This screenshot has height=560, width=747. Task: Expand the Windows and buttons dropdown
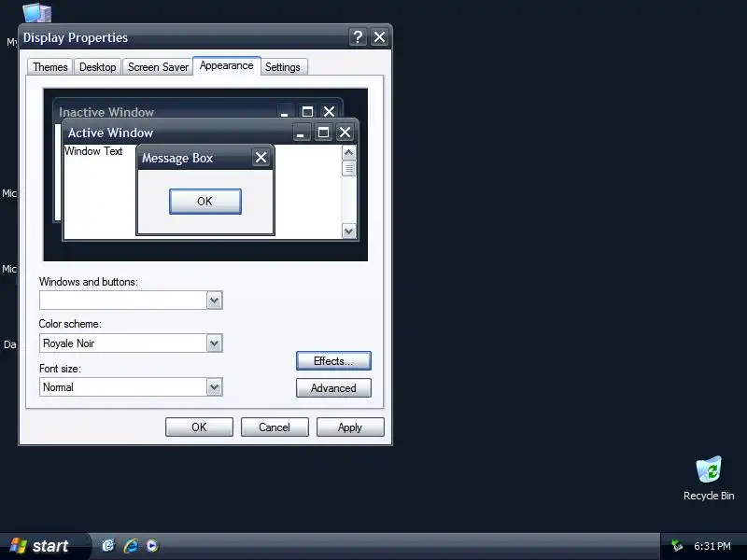pos(215,301)
